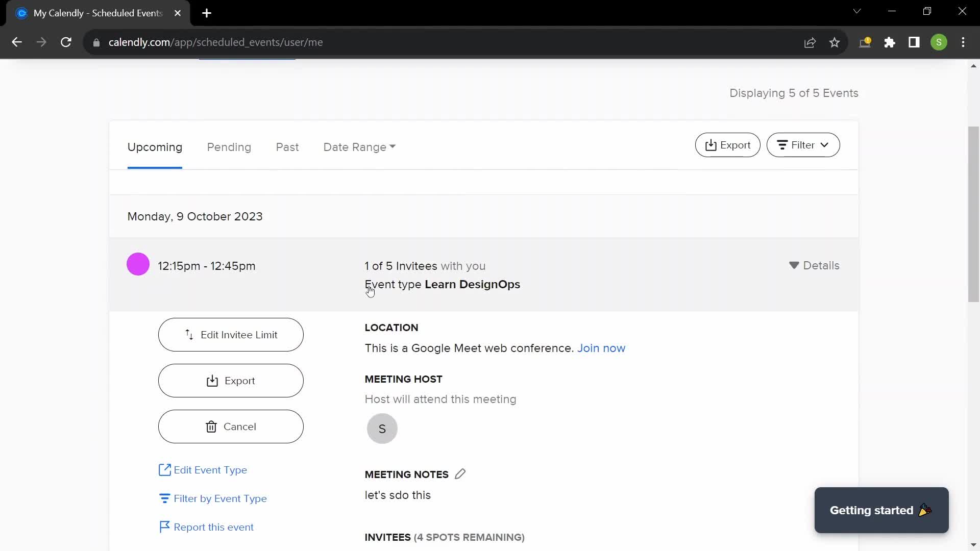Screen dimensions: 980x551
Task: Export this event from left panel
Action: (x=231, y=381)
